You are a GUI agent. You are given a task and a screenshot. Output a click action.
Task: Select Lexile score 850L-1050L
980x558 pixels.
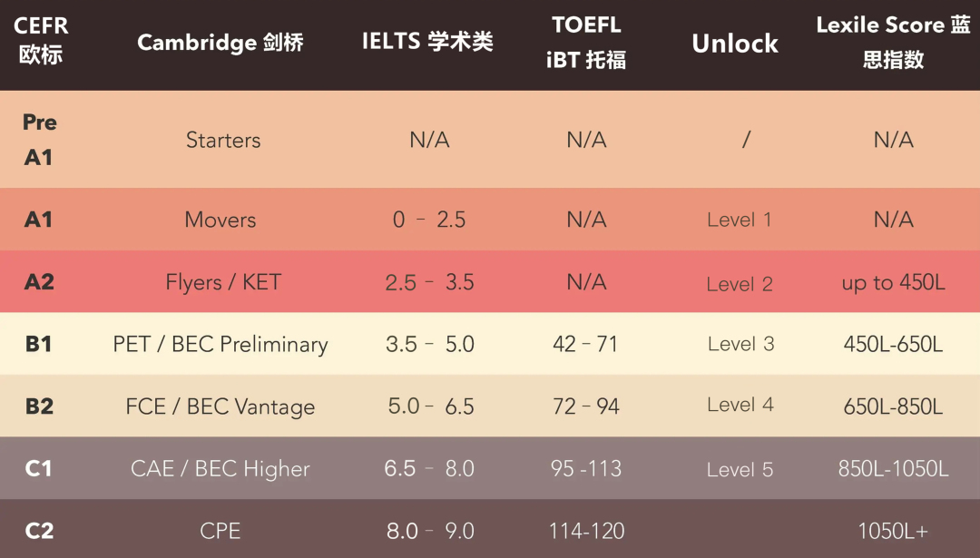(x=893, y=469)
